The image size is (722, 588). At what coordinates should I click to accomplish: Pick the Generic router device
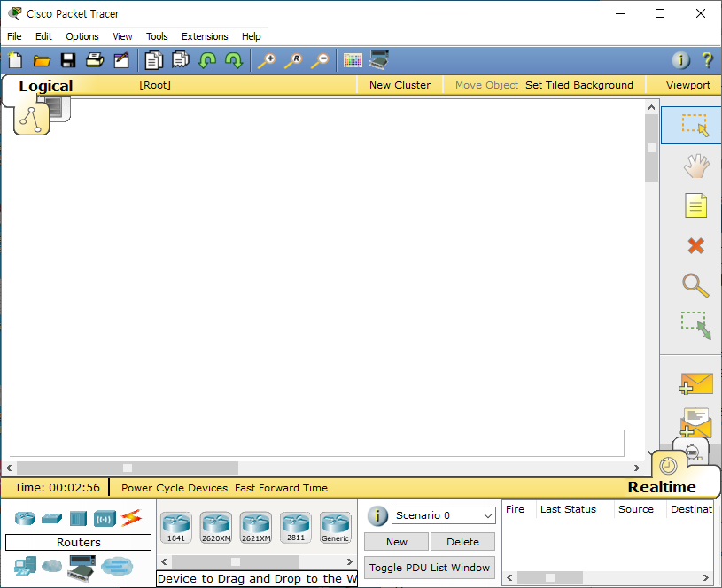(x=336, y=528)
